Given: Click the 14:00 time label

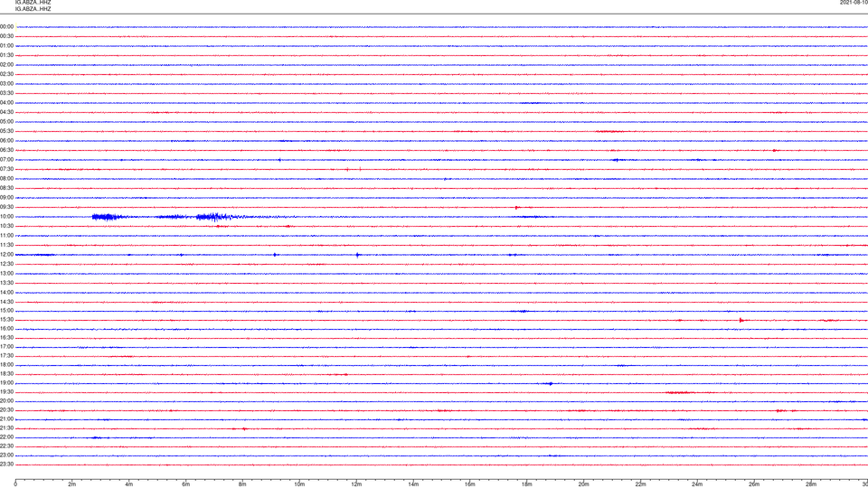Looking at the screenshot, I should coord(6,292).
